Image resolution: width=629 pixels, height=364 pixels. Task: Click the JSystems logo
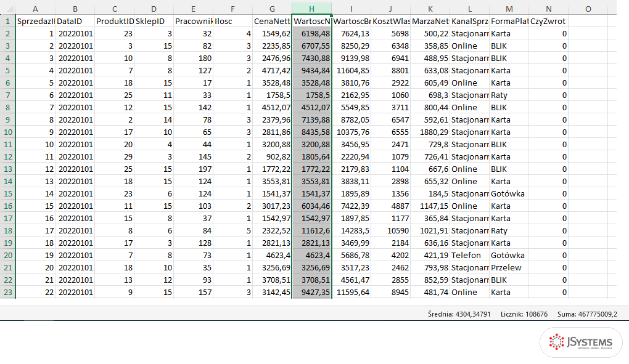point(581,342)
